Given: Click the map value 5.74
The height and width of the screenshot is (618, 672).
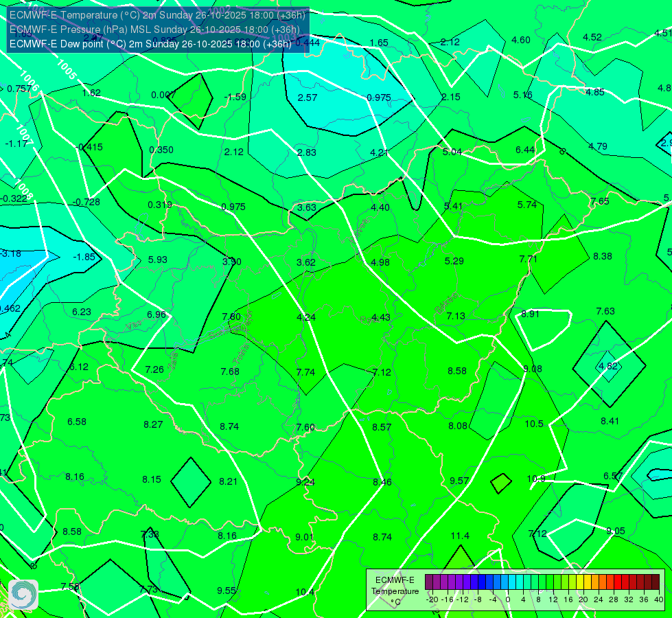Looking at the screenshot, I should pyautogui.click(x=526, y=205).
